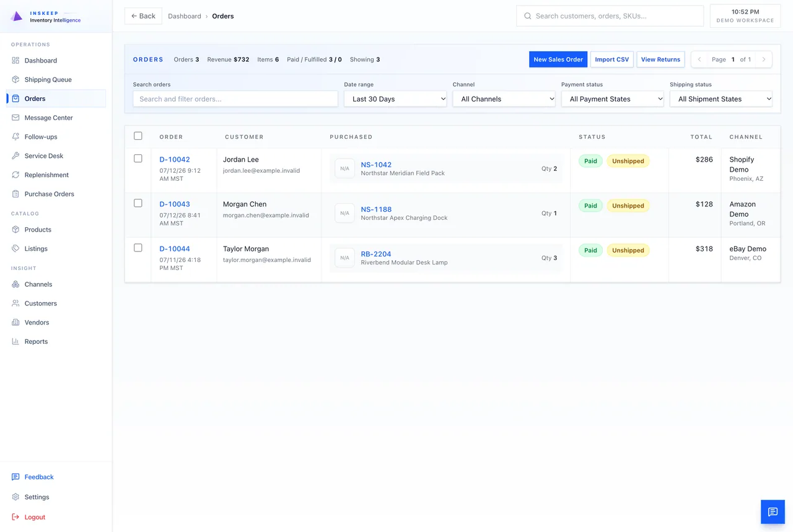
Task: Click the Dashboard grid icon in sidebar
Action: [15, 61]
